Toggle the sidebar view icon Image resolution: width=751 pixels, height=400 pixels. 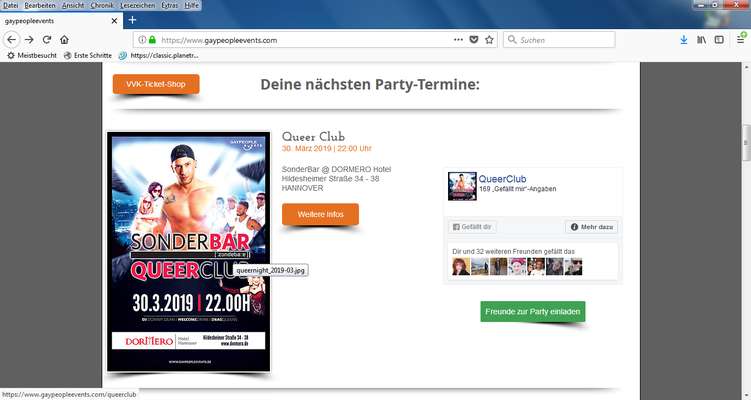[x=719, y=40]
